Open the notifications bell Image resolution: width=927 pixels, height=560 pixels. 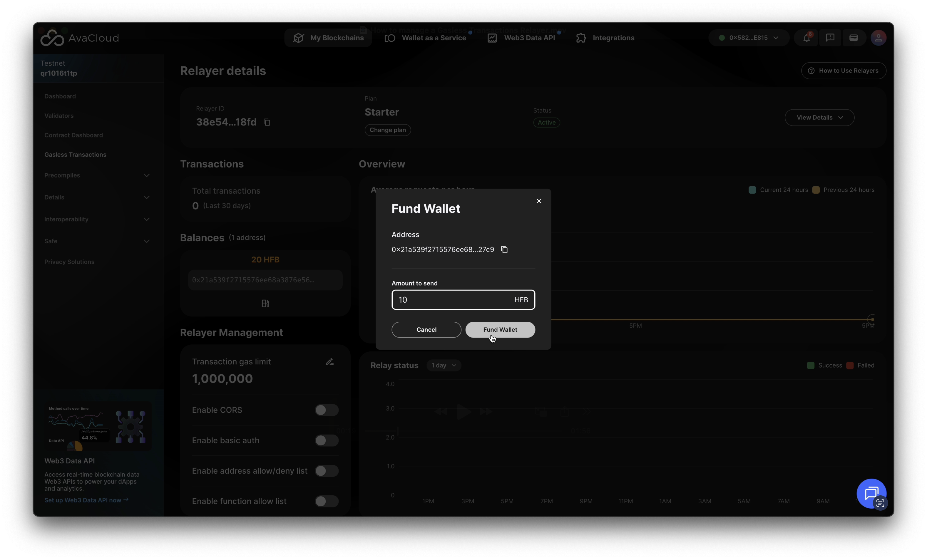tap(806, 38)
